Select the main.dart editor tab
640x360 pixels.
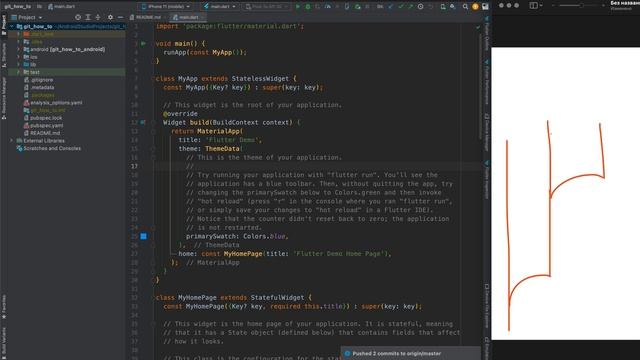click(186, 18)
